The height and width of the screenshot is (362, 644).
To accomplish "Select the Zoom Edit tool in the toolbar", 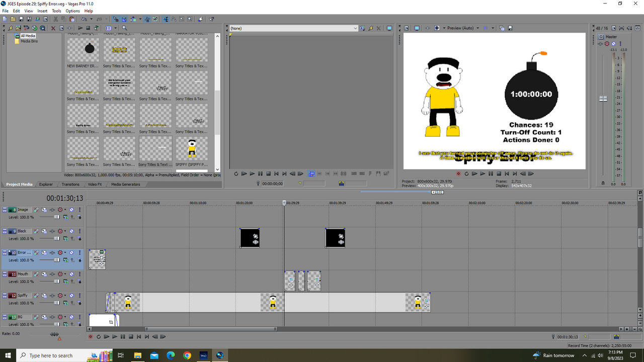I will pyautogui.click(x=190, y=20).
